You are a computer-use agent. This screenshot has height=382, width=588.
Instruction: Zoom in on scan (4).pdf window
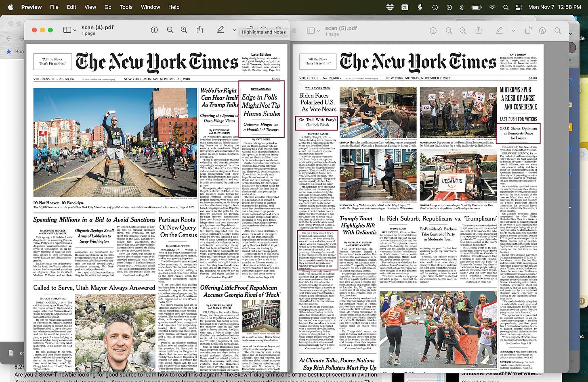[184, 30]
